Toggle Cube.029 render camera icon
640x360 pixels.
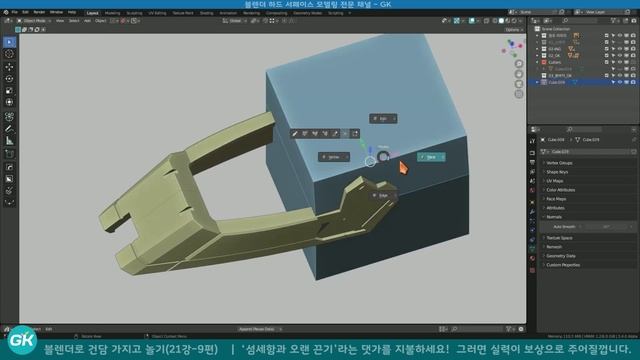[x=633, y=82]
